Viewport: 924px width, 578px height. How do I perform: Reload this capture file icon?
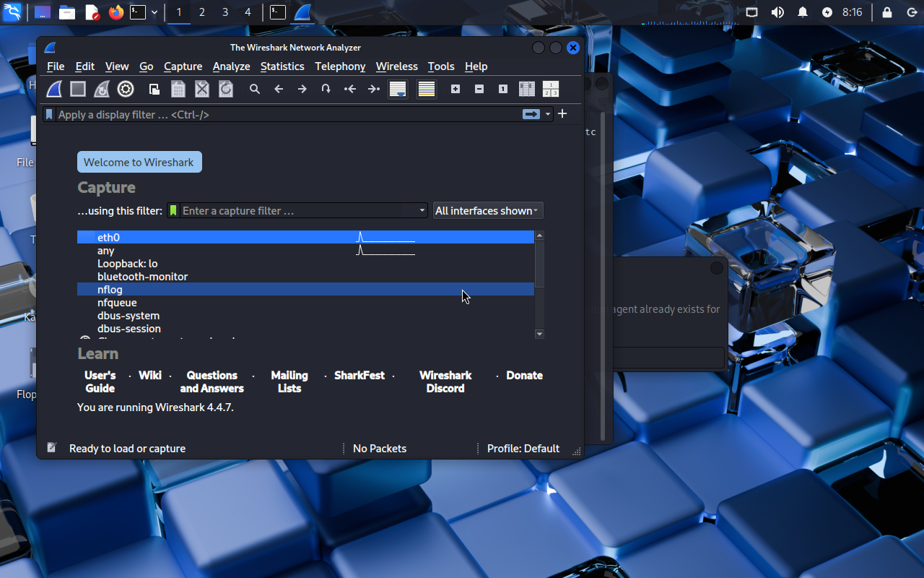coord(226,89)
